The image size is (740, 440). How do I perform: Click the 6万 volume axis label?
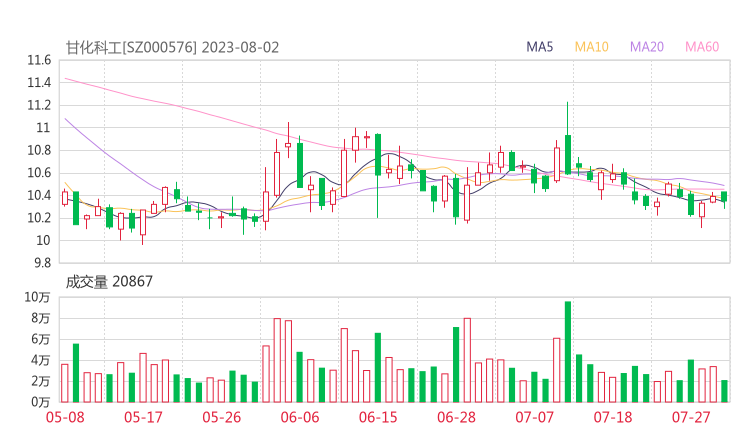pos(41,339)
